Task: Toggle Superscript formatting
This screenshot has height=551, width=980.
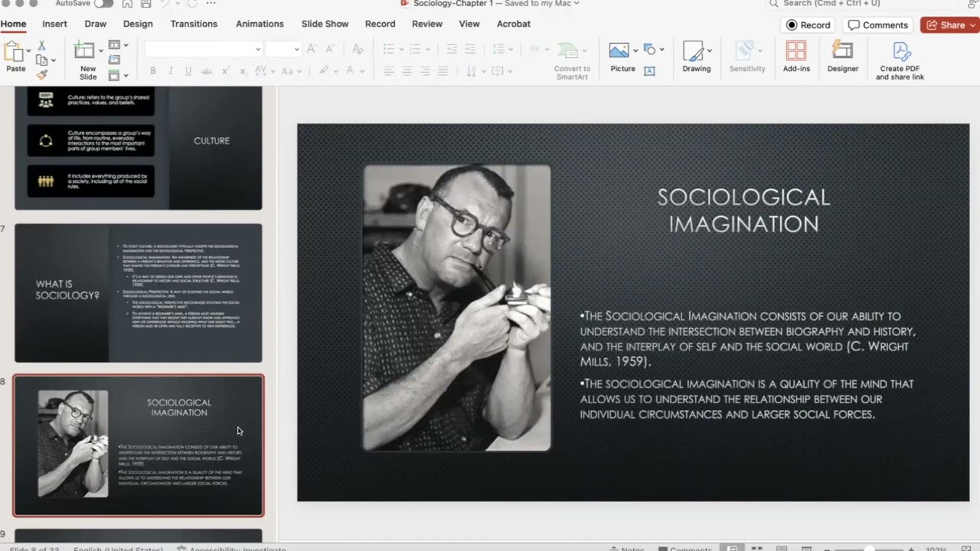Action: tap(225, 71)
